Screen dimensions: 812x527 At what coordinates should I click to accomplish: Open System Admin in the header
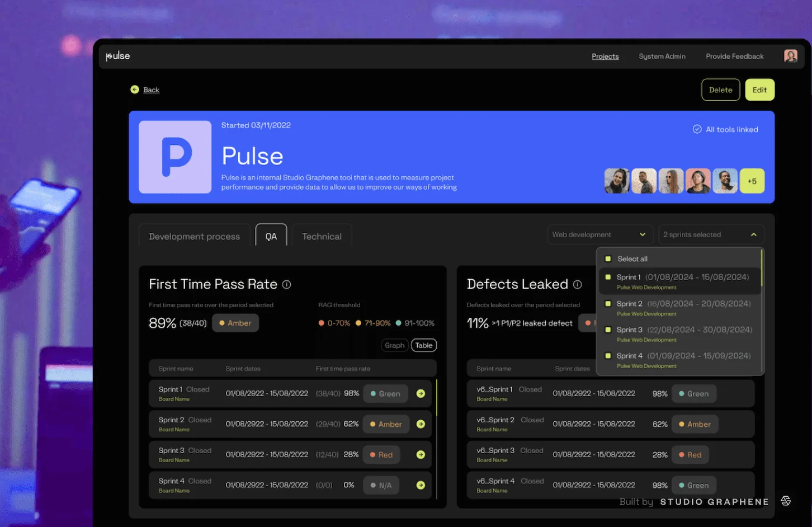point(662,57)
